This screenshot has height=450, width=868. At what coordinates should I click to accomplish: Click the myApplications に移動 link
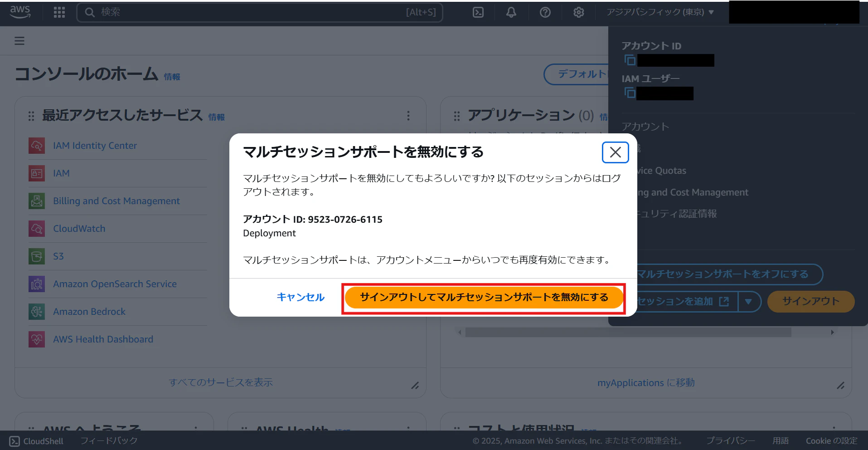646,383
